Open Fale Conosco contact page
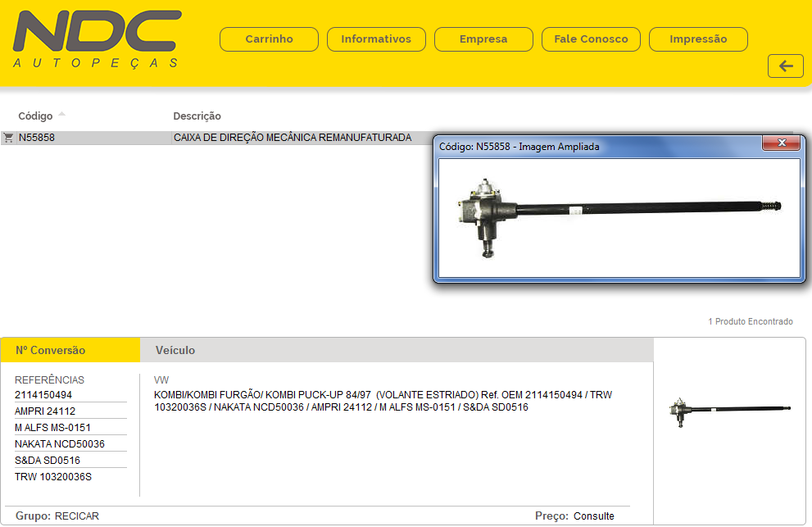 (591, 39)
